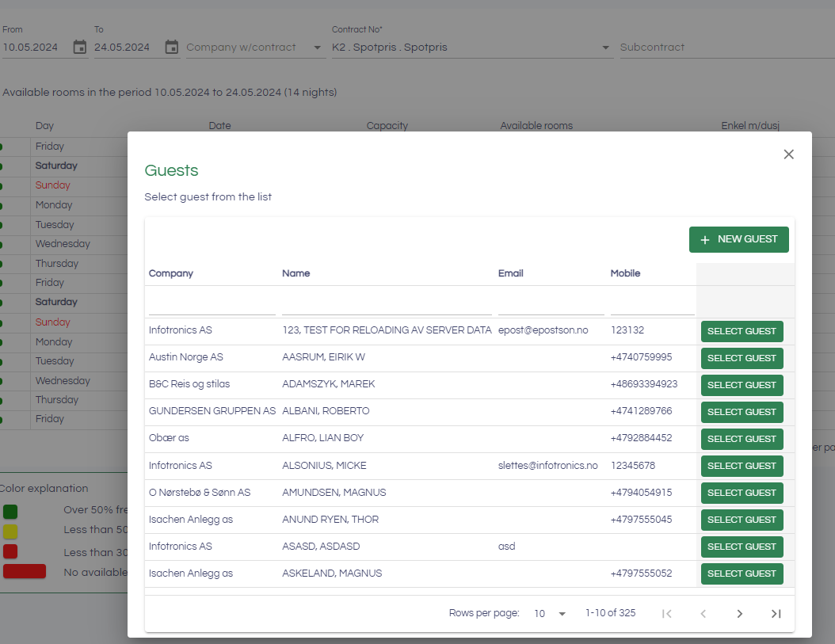835x644 pixels.
Task: Click the Mobile filter input field
Action: tap(652, 305)
